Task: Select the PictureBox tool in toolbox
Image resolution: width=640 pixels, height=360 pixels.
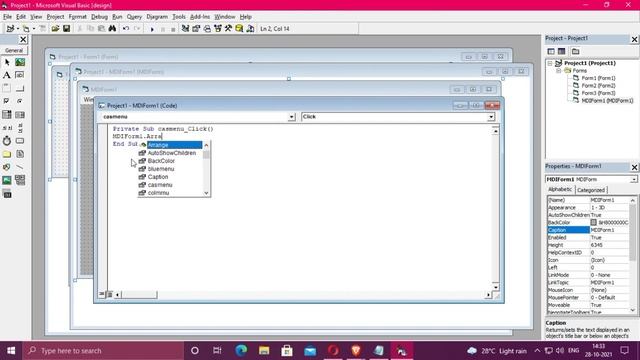Action: pyautogui.click(x=20, y=62)
